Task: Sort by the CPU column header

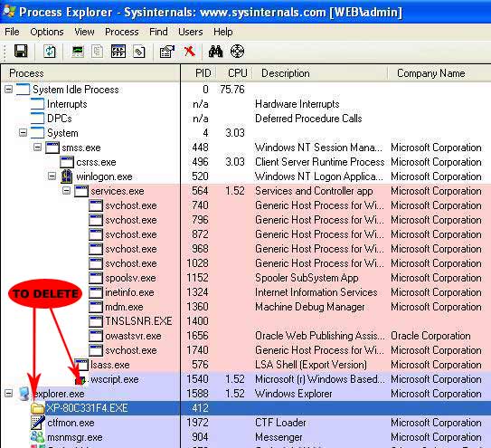Action: [234, 73]
